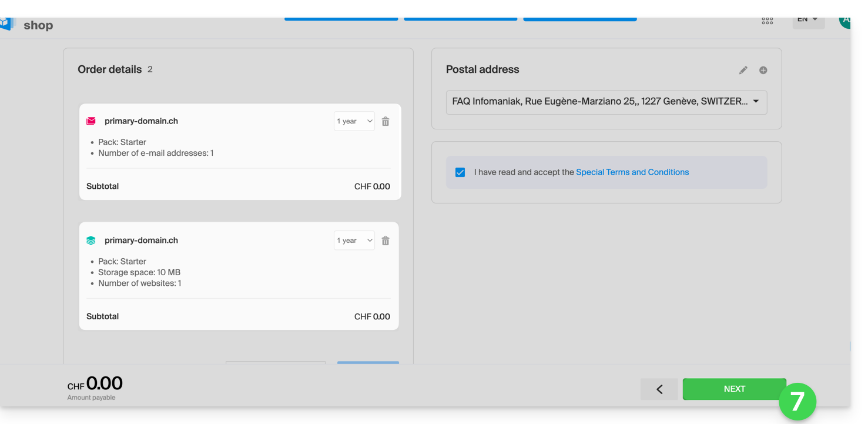Open the Special Terms and Conditions link
Screen dimensions: 868x424
[x=632, y=172]
